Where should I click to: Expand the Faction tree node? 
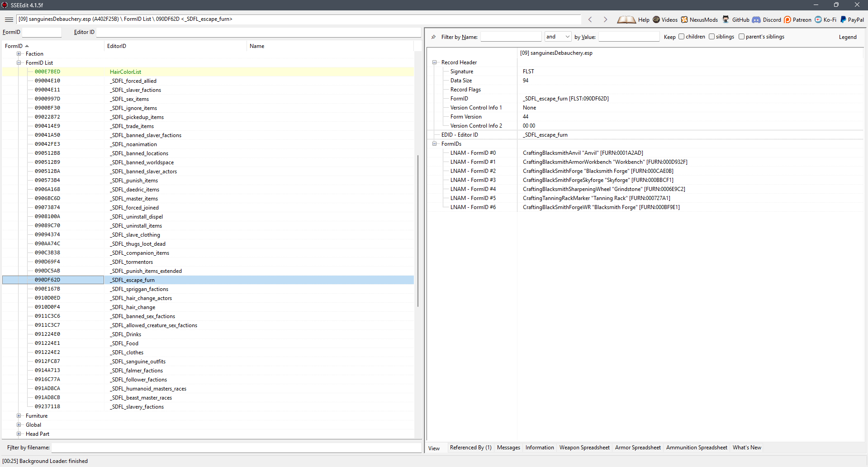click(19, 54)
